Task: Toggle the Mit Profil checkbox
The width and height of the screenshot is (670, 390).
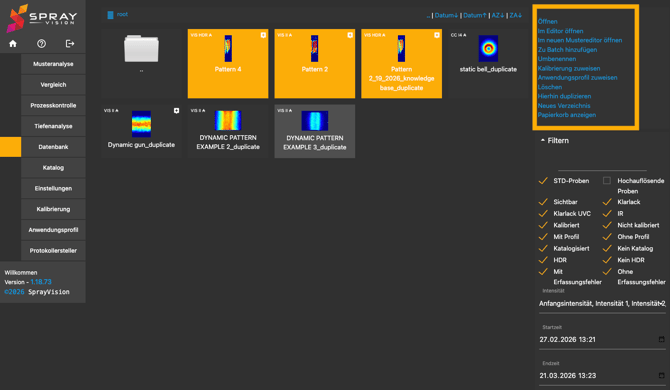Action: coord(543,236)
